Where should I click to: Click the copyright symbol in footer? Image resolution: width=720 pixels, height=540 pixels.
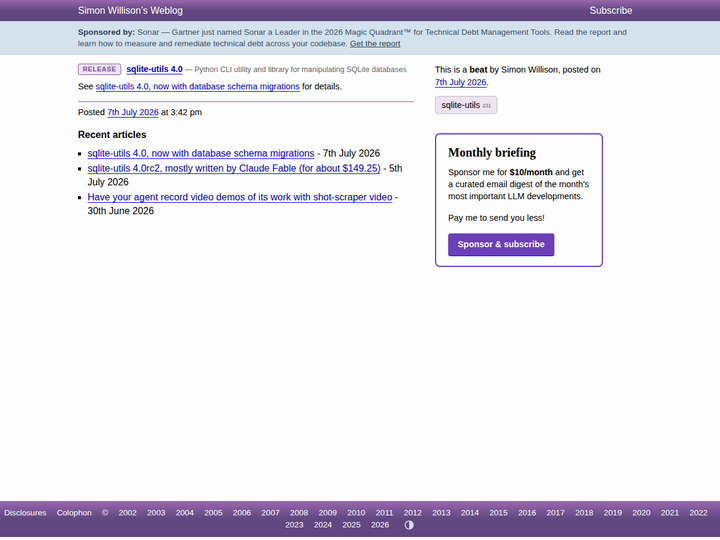[105, 513]
